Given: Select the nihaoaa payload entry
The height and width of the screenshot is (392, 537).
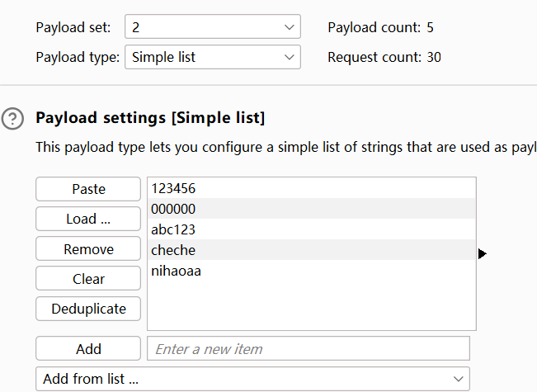Looking at the screenshot, I should point(312,271).
